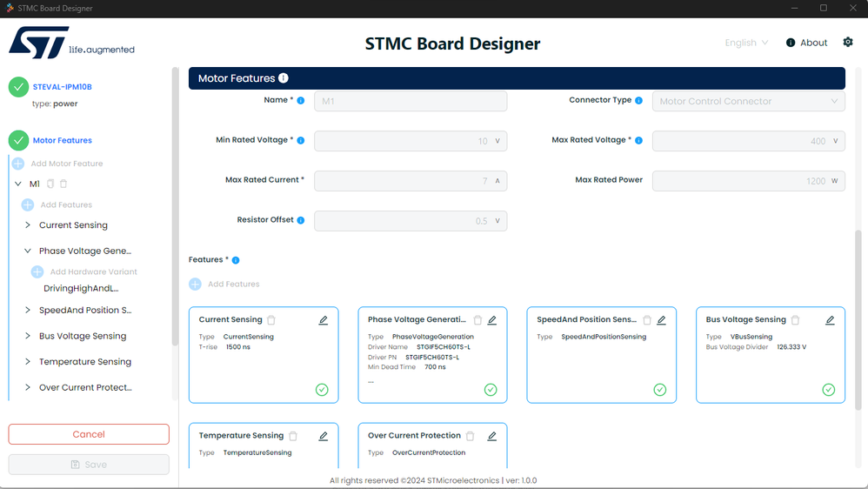
Task: Edit the Bus Voltage Sensing card
Action: 830,320
